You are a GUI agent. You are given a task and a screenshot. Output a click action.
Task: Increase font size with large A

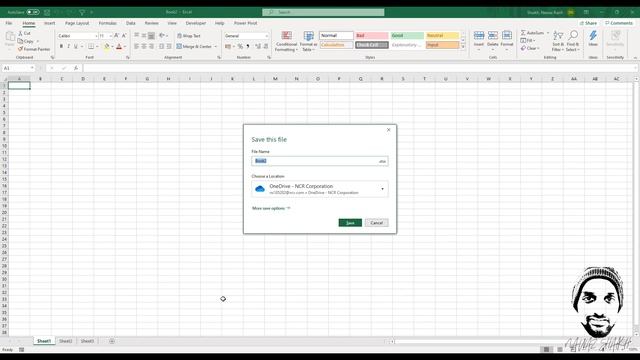click(116, 36)
